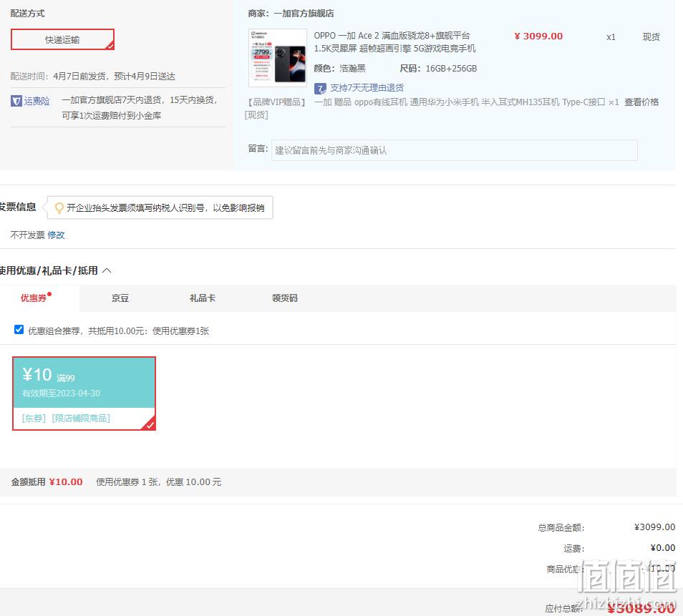Switch to the 领货码 tab
Image resolution: width=683 pixels, height=616 pixels.
point(284,298)
